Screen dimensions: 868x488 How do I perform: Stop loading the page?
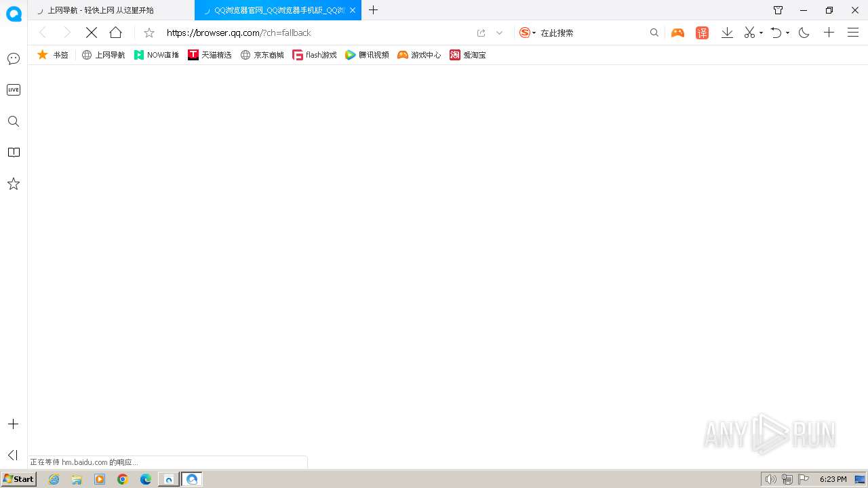tap(92, 33)
